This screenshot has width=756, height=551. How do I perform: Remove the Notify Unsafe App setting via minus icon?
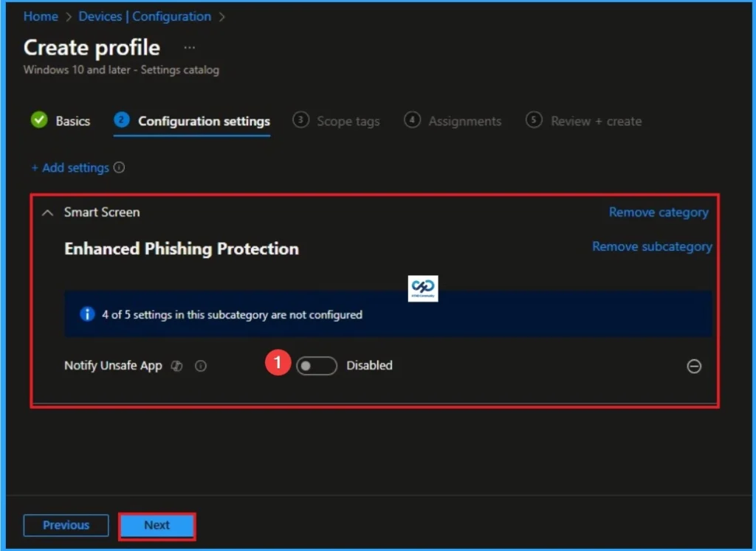693,366
